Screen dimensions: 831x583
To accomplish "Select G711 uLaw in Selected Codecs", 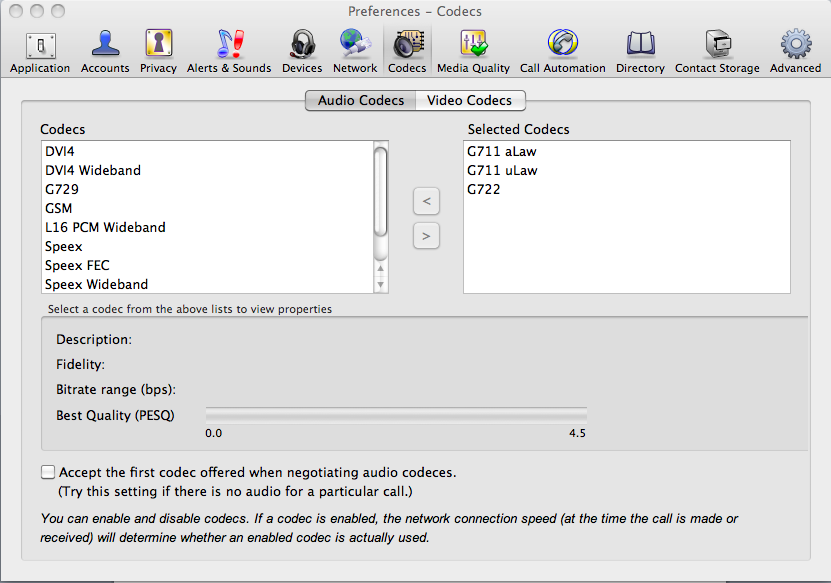I will tap(626, 171).
